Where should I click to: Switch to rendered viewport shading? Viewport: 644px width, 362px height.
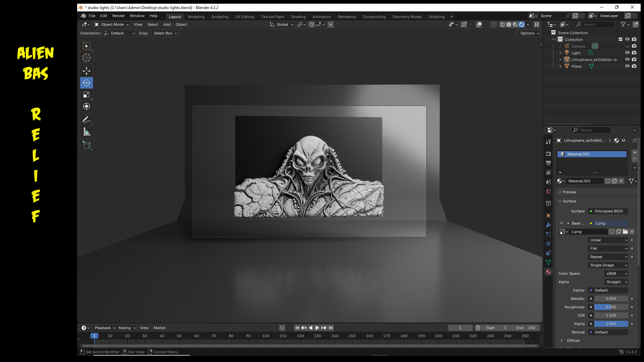(x=522, y=24)
